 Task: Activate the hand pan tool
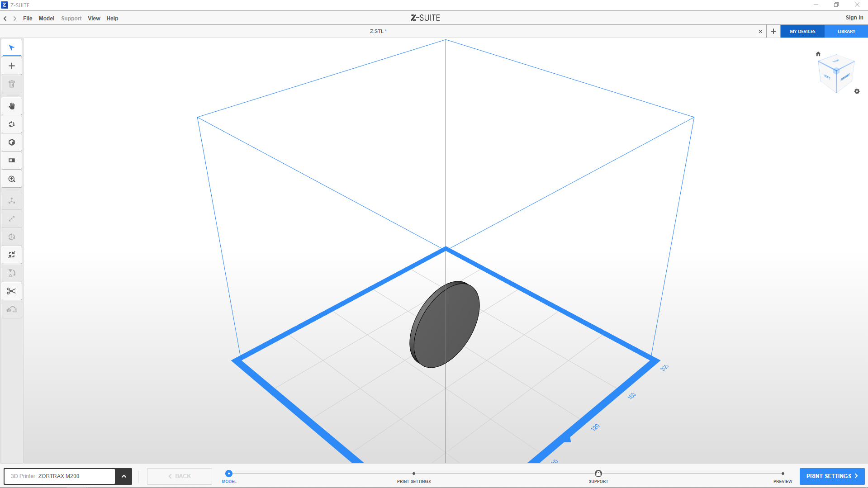point(12,106)
